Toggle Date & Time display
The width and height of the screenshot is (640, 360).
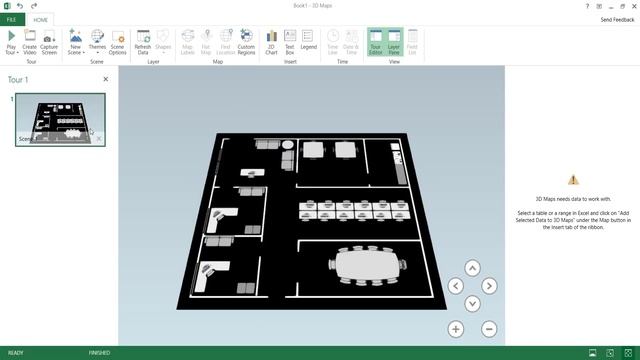point(351,42)
